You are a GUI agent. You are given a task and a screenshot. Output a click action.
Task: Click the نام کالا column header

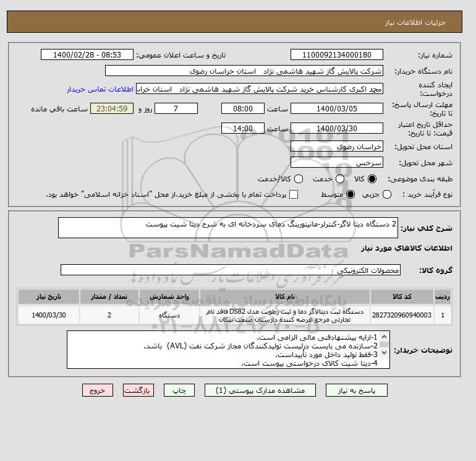285,296
